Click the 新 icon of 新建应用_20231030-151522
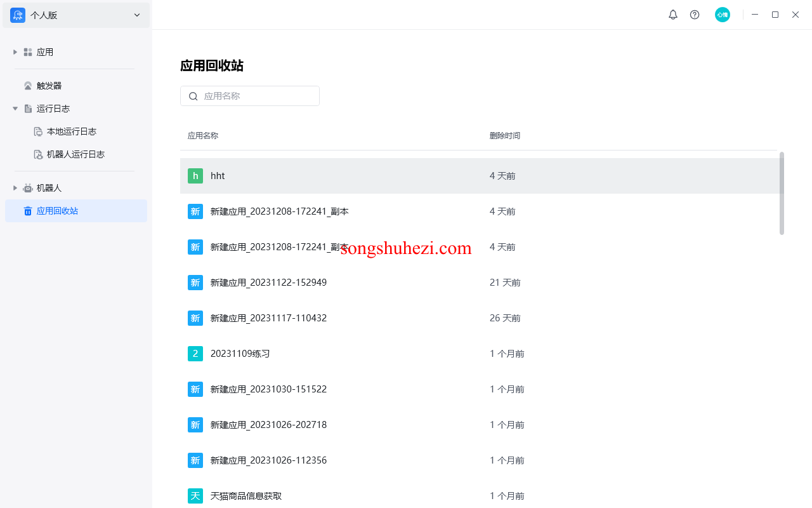 pos(195,389)
